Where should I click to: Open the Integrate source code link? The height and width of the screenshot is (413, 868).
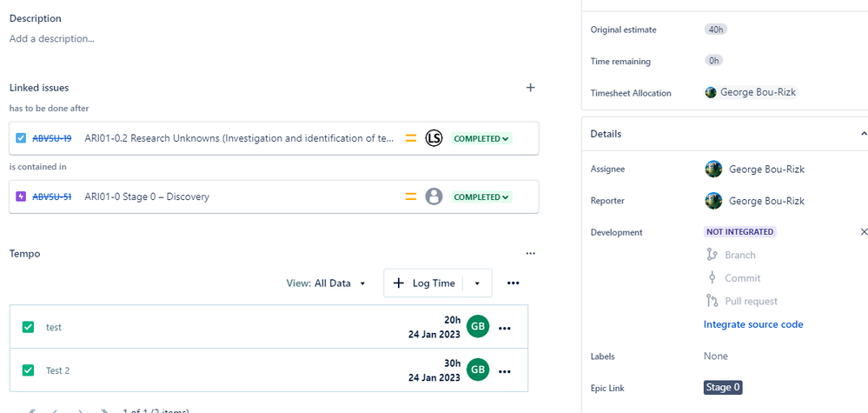coord(753,324)
